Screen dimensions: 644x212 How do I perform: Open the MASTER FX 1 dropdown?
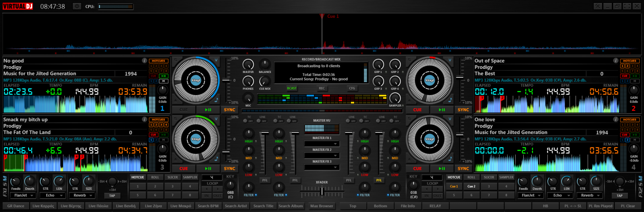[x=322, y=143]
